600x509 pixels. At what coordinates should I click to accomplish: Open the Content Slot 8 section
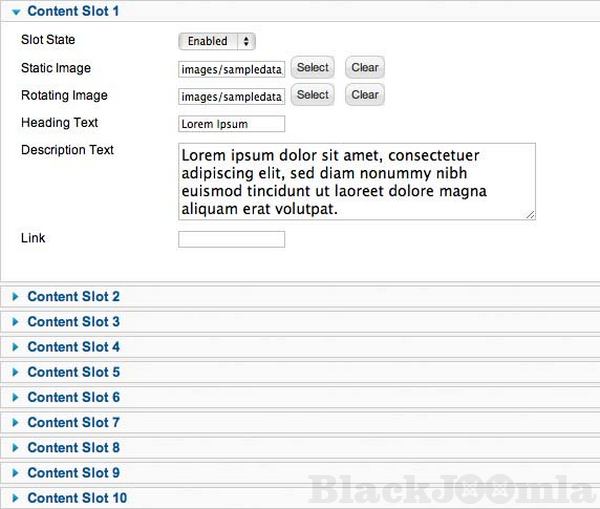point(73,448)
